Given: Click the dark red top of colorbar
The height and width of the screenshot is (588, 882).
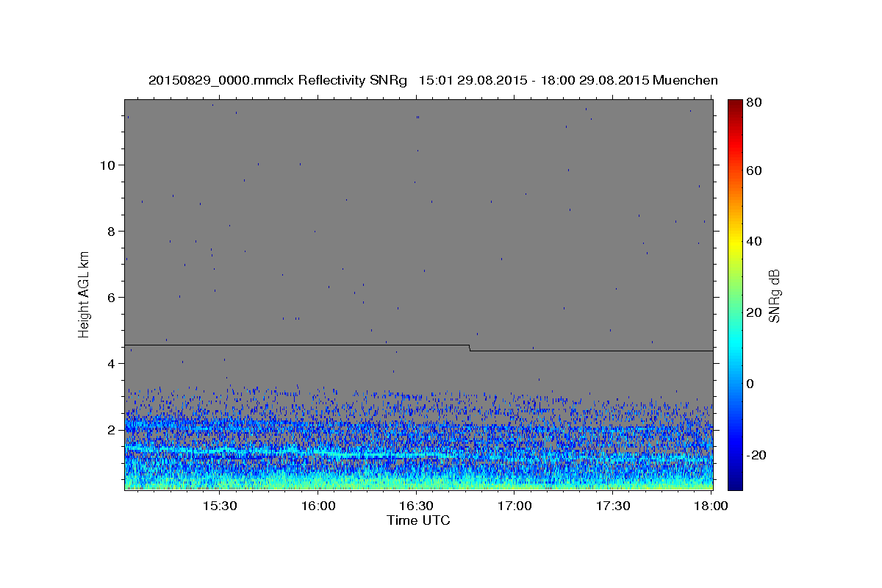Looking at the screenshot, I should pos(735,105).
